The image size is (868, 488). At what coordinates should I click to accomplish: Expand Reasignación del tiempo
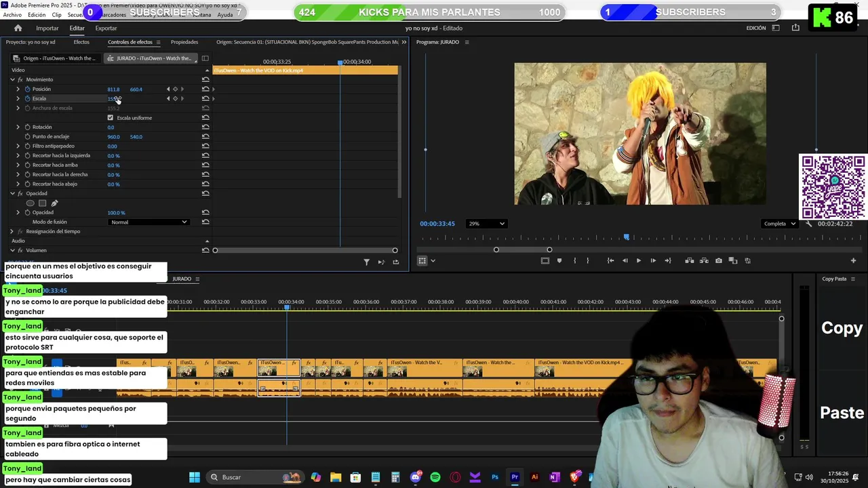[x=12, y=231]
